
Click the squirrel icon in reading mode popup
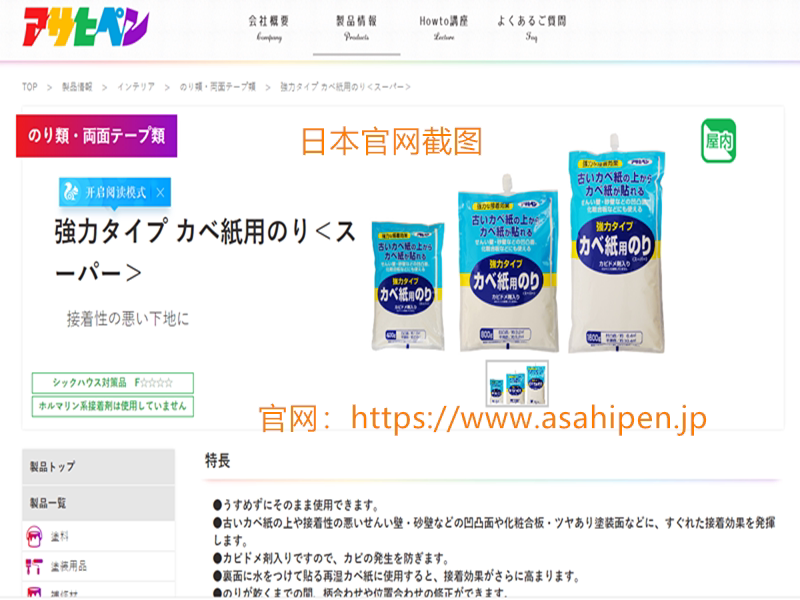click(71, 192)
